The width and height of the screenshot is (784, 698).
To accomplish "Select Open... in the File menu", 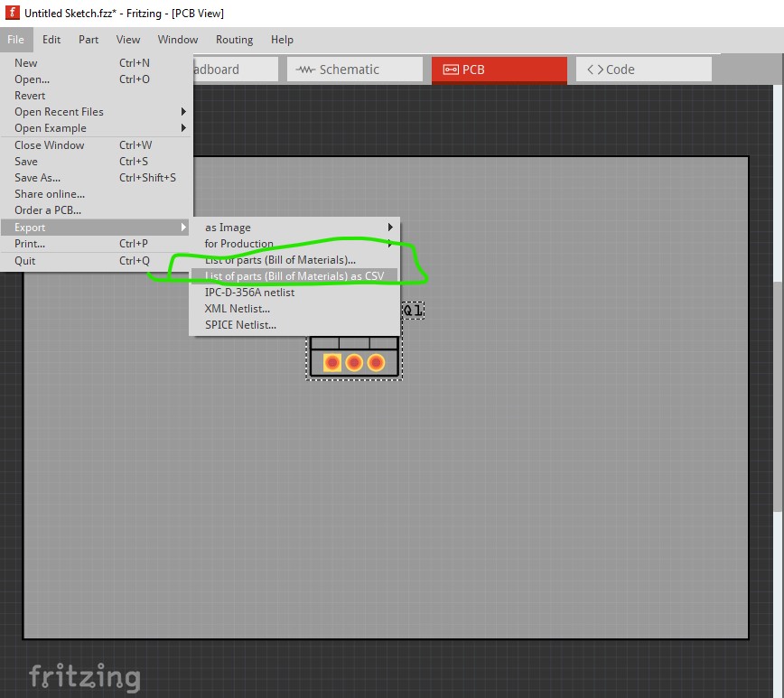I will pyautogui.click(x=96, y=79).
